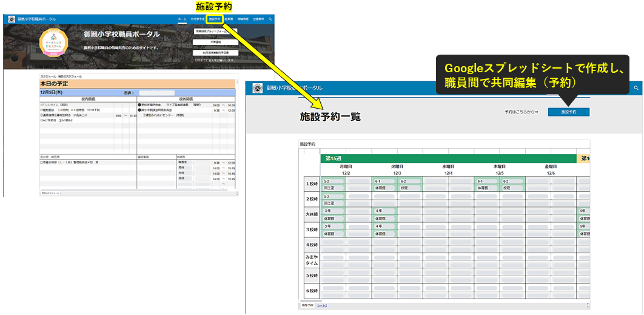Click the 5-2 cell in Monday 1校時

point(333,181)
